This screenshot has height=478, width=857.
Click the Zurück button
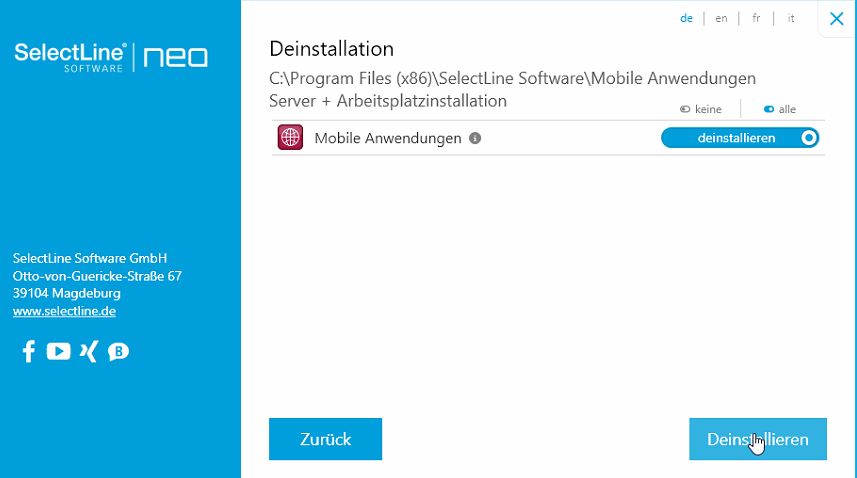click(x=325, y=439)
